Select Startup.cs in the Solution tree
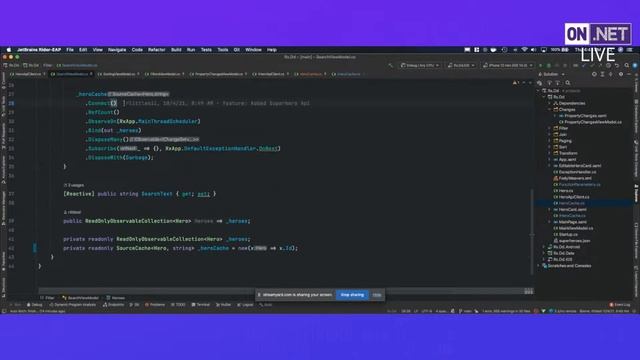Image resolution: width=640 pixels, height=360 pixels. pyautogui.click(x=569, y=234)
